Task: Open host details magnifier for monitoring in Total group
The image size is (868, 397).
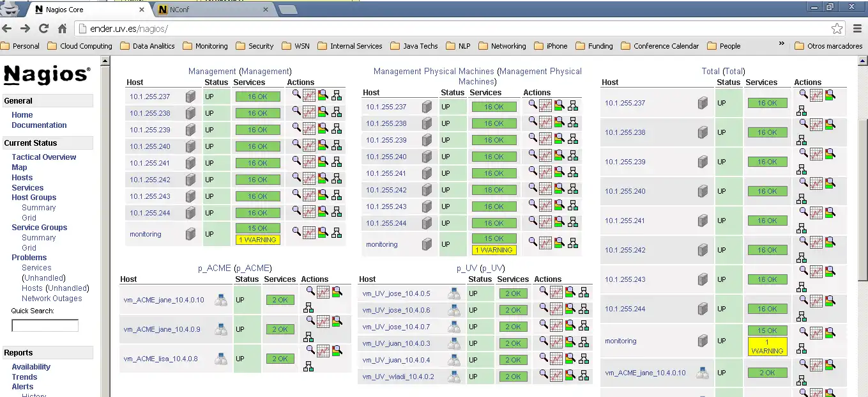Action: tap(803, 331)
